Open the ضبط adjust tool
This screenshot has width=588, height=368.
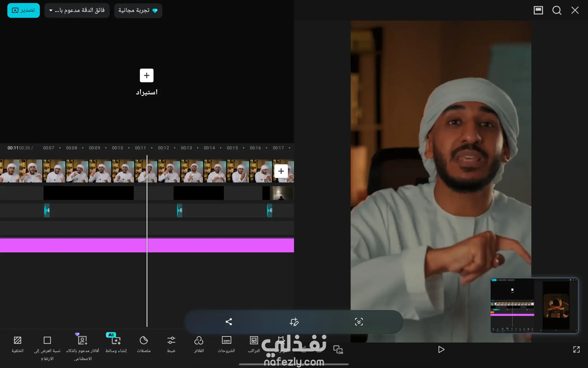pyautogui.click(x=171, y=344)
